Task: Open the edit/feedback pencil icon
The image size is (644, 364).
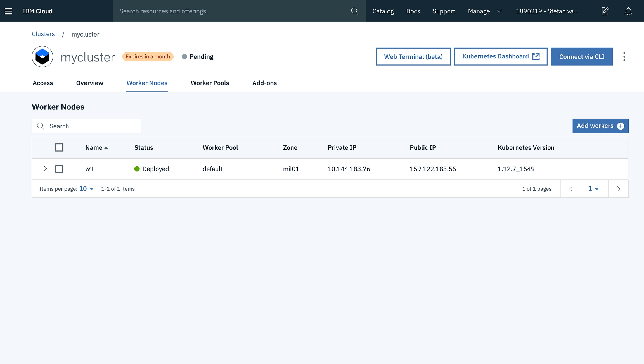Action: point(605,11)
